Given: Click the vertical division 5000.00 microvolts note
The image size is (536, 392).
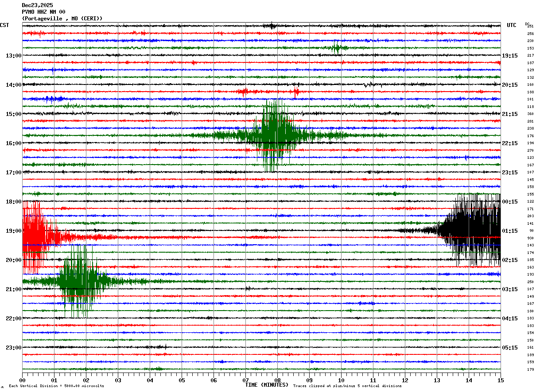Looking at the screenshot, I should (x=56, y=386).
